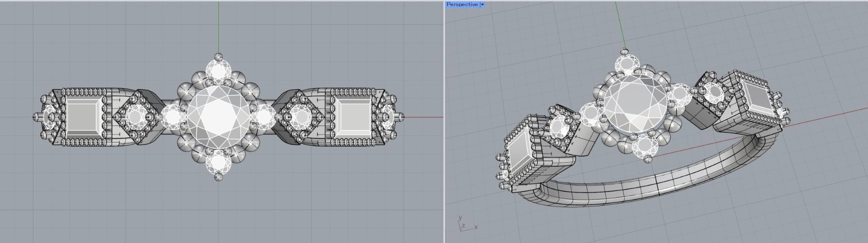Select the small round gem below center stone, left viewport
The image size is (868, 243).
pos(218,163)
